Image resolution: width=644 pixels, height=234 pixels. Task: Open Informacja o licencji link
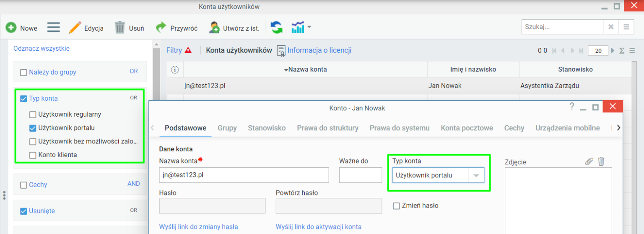click(x=319, y=50)
